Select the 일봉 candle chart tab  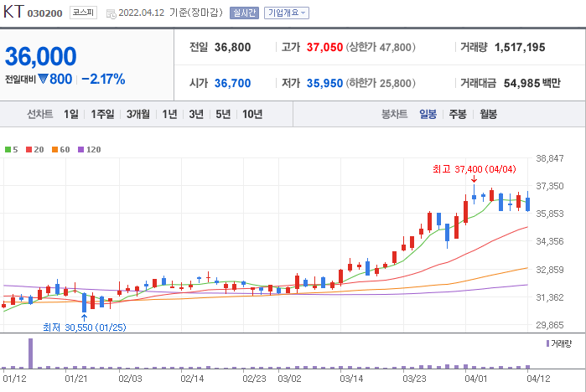[428, 114]
